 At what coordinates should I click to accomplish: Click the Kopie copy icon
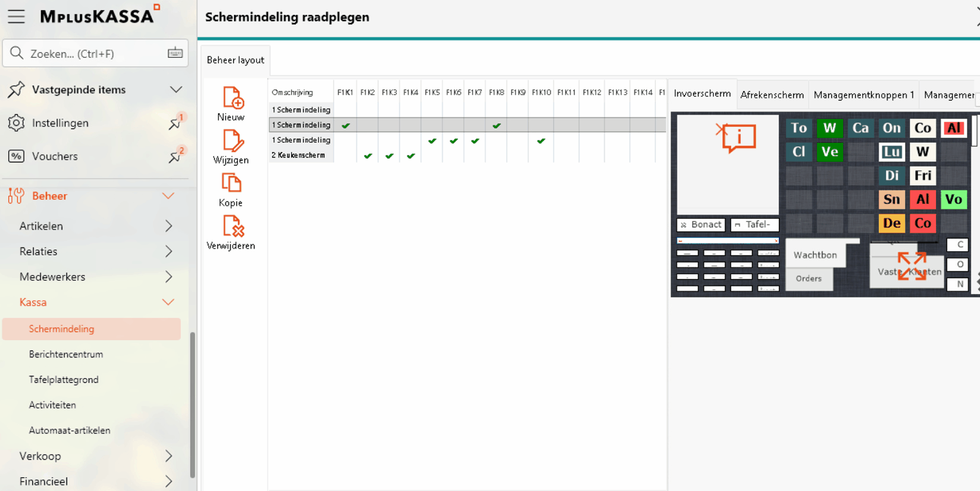[231, 184]
